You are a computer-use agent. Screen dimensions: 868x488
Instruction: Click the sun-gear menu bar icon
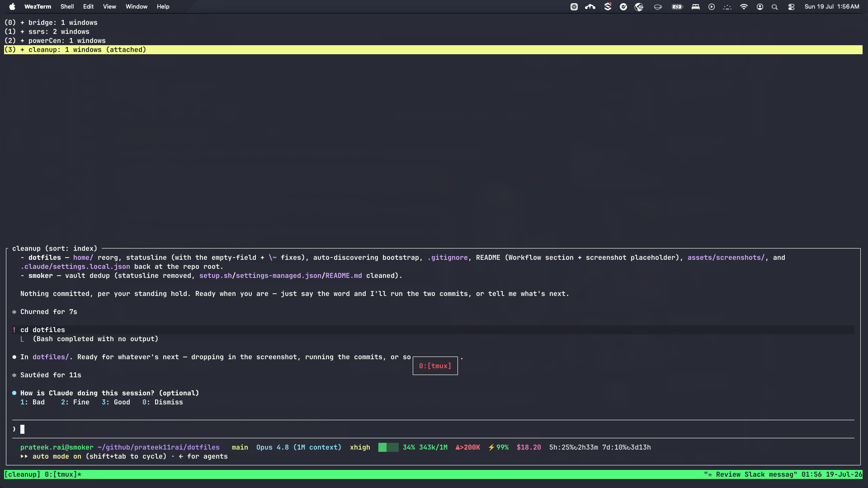click(x=574, y=7)
